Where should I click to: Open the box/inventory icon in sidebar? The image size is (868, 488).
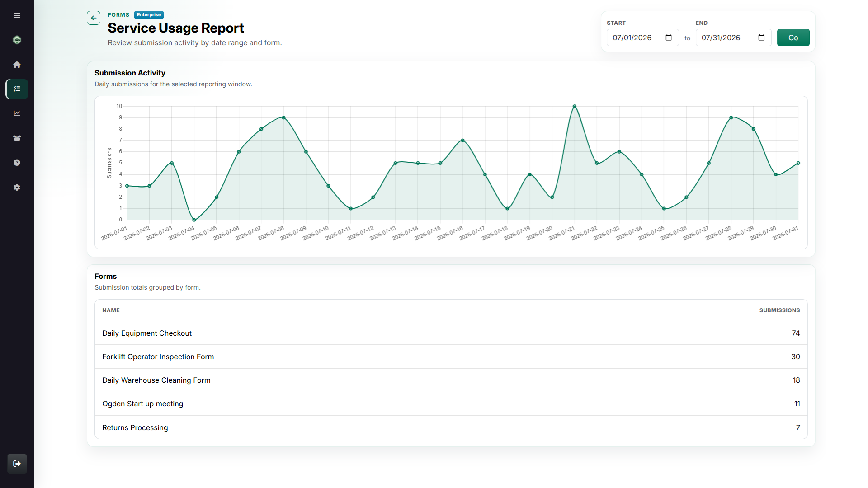tap(17, 138)
